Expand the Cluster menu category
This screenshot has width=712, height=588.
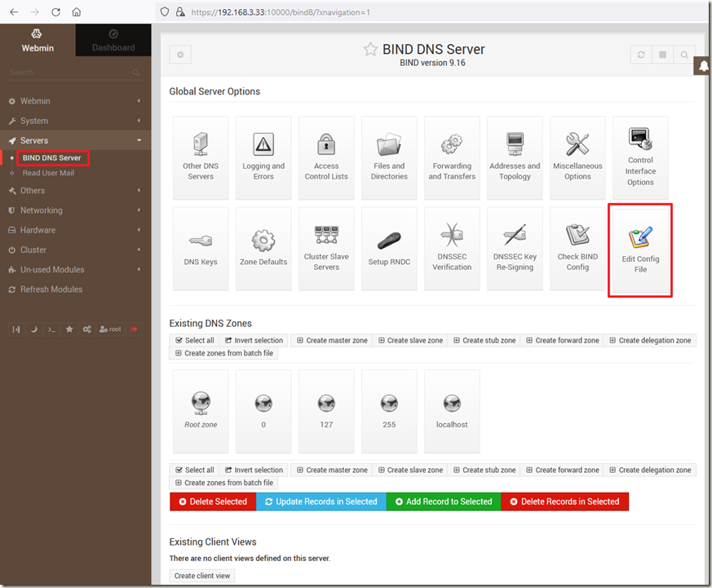click(75, 250)
